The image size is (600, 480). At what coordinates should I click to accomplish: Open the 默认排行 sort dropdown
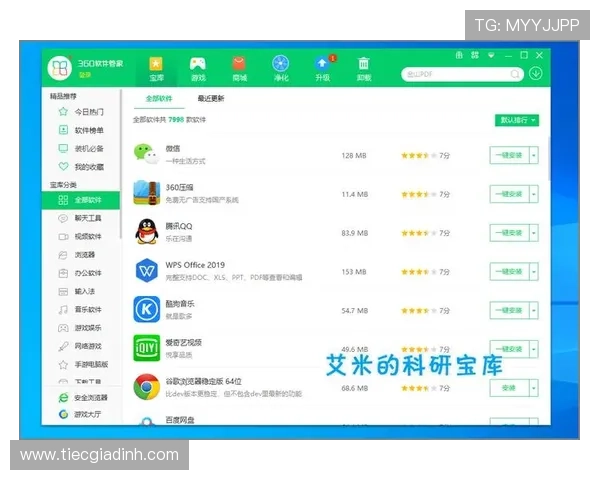tap(517, 120)
